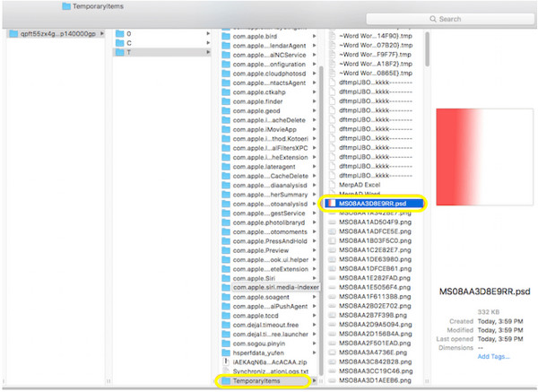Select the com.apple.Siri folder
Image resolution: width=538 pixels, height=392 pixels.
pos(261,277)
